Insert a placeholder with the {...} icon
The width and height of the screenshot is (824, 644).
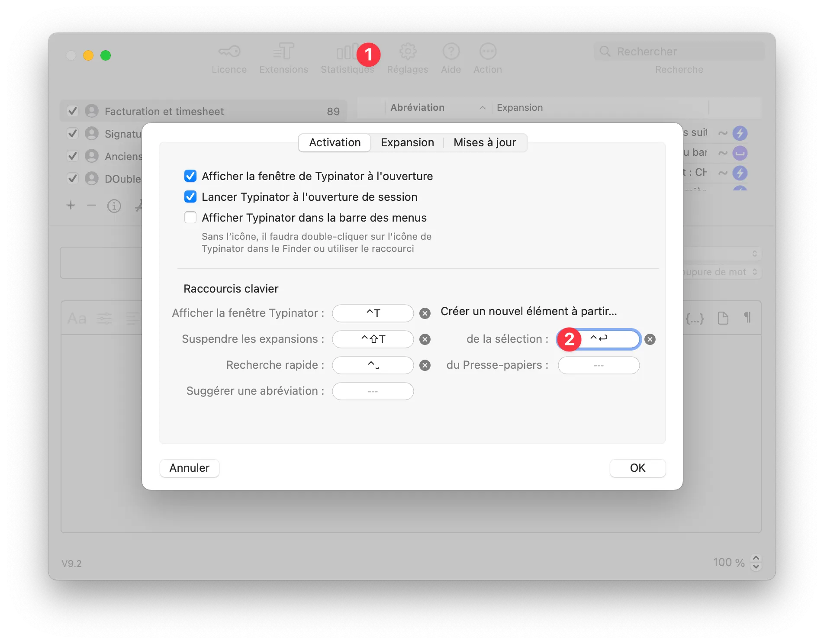pyautogui.click(x=695, y=319)
